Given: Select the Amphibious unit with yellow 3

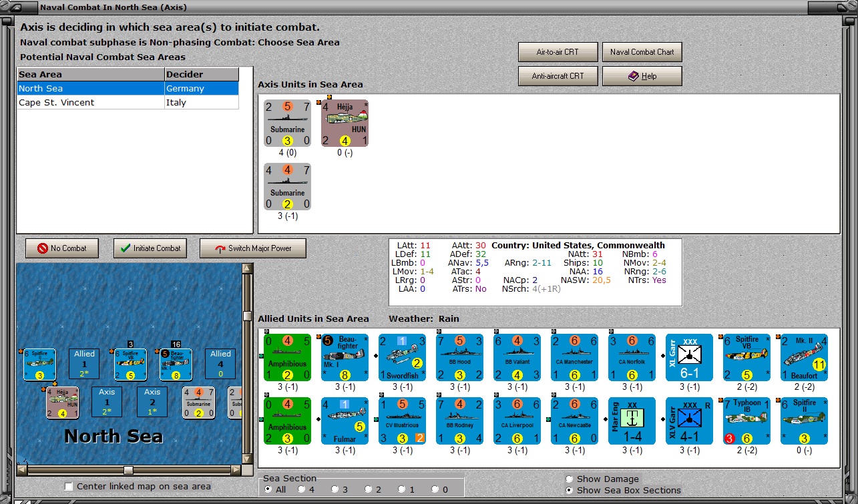Looking at the screenshot, I should click(287, 421).
